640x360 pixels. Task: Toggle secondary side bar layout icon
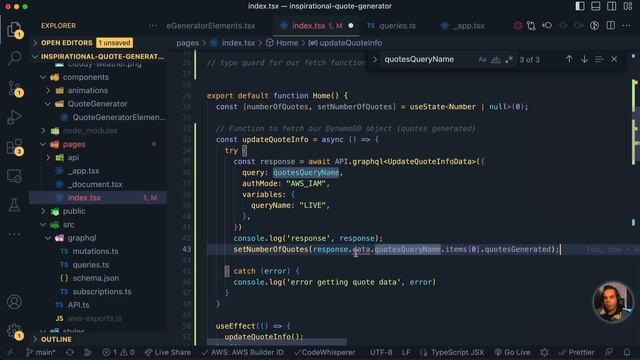tap(611, 6)
